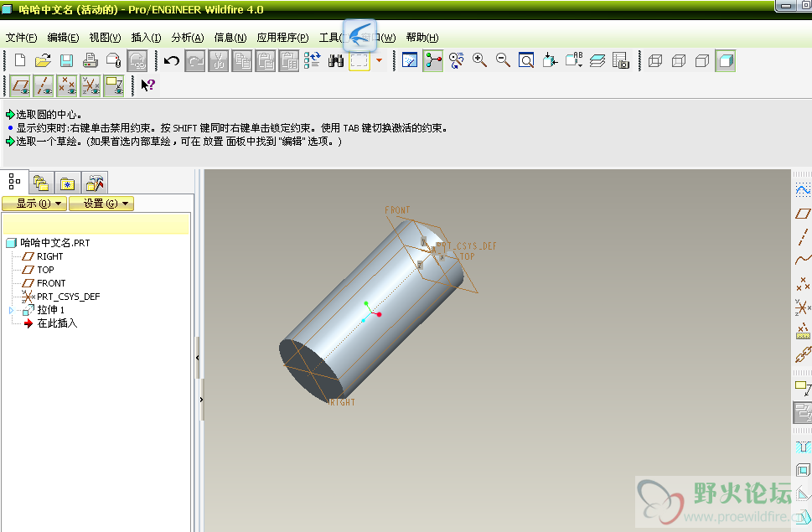
Task: Activate the context-sensitive help cursor
Action: (147, 85)
